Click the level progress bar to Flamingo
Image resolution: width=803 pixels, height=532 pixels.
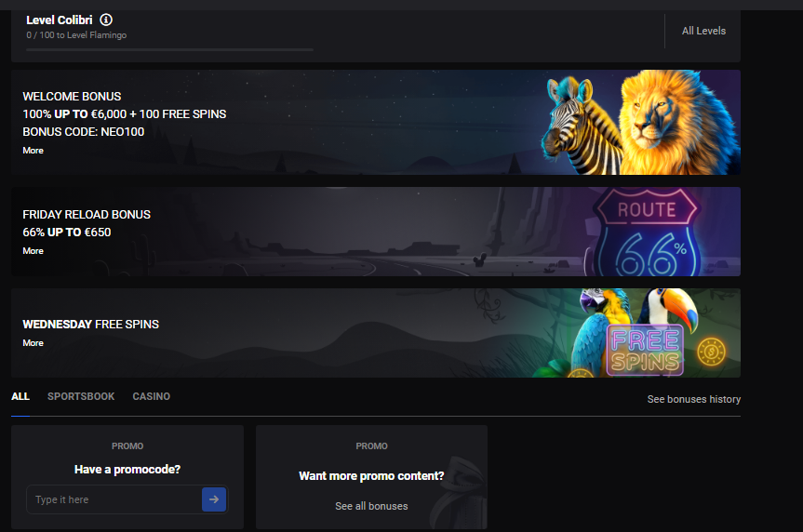[169, 49]
